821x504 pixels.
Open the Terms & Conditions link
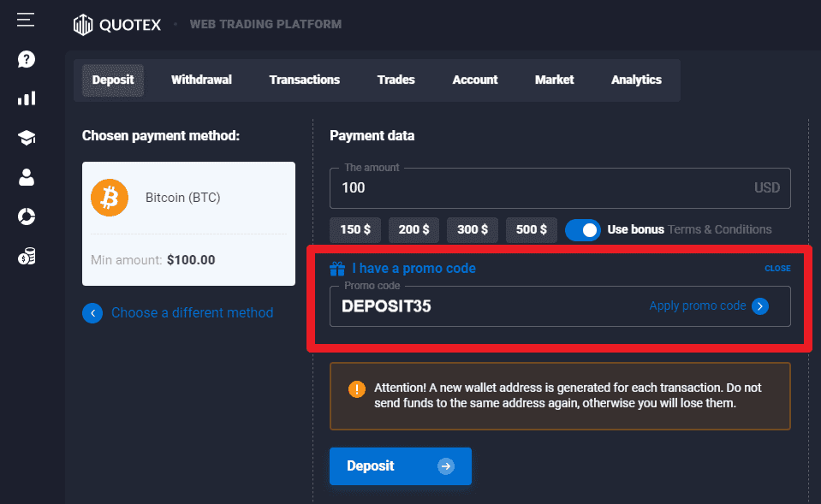point(721,229)
